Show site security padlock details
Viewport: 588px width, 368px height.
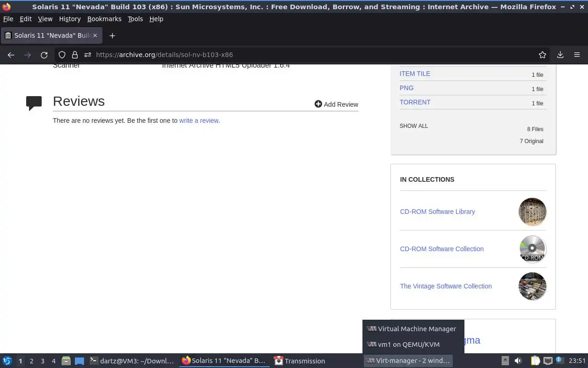point(75,55)
